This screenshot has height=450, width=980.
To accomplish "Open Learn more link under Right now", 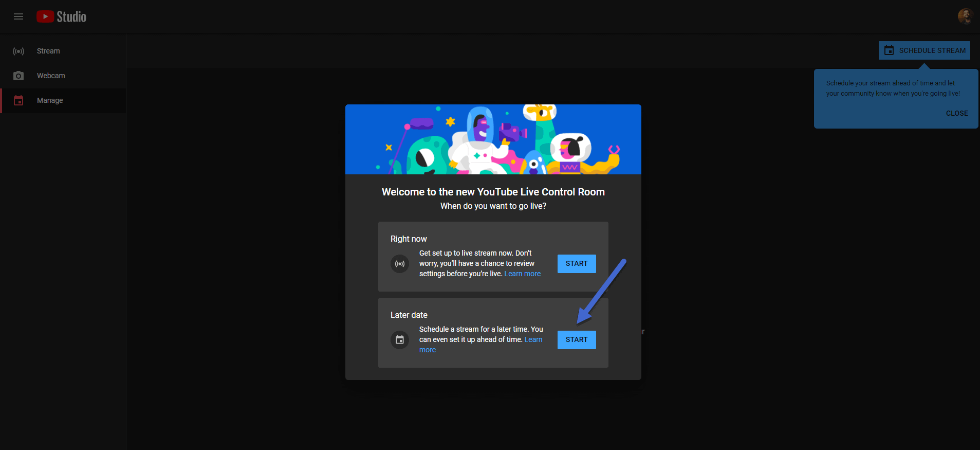I will click(x=522, y=274).
